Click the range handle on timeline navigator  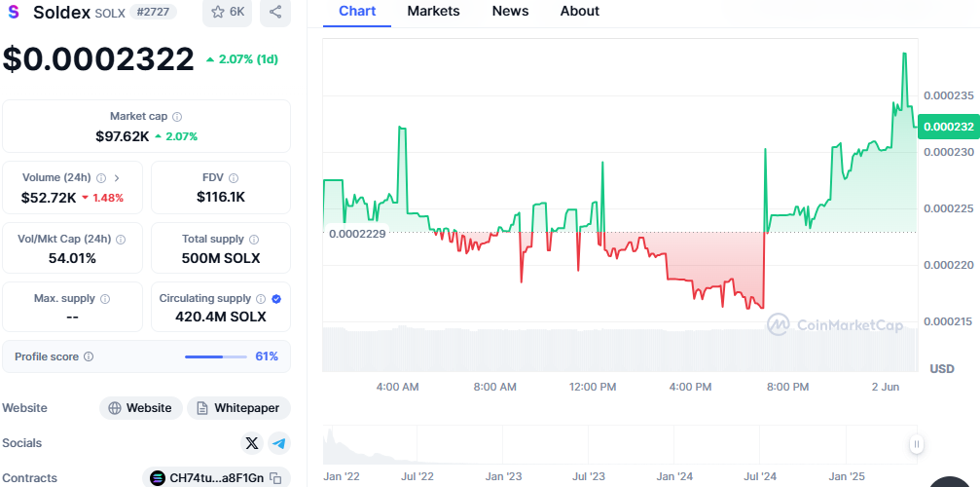point(916,444)
